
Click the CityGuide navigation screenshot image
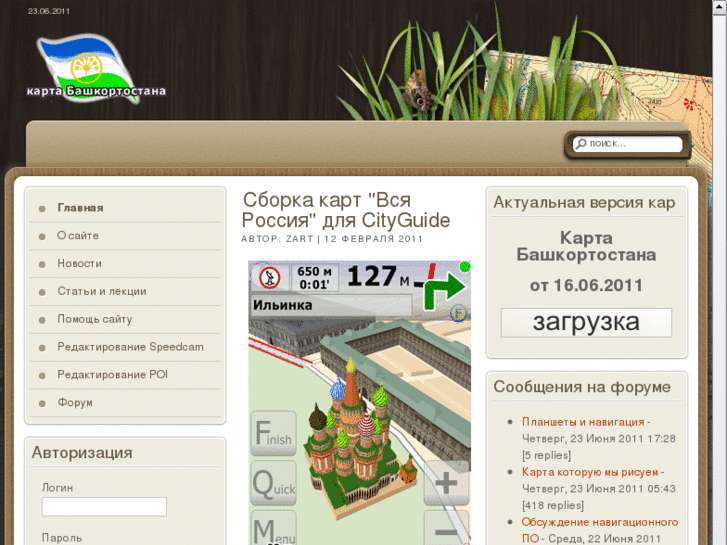tap(359, 402)
